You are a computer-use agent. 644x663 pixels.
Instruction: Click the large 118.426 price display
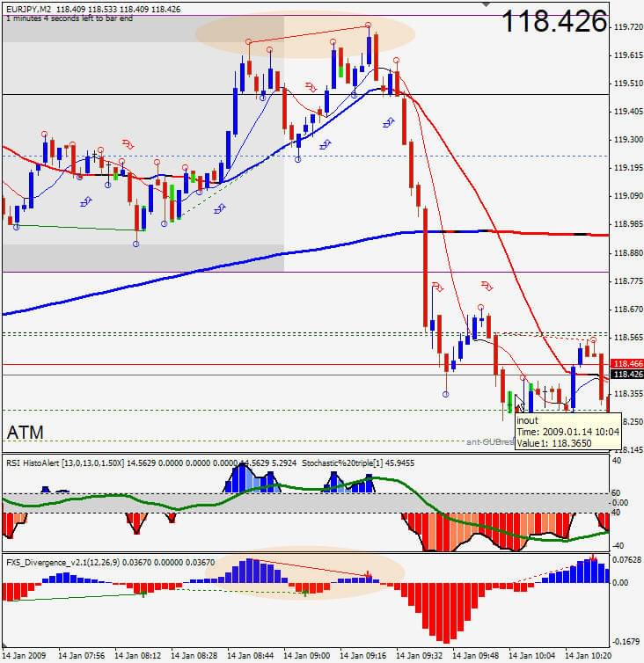click(554, 21)
